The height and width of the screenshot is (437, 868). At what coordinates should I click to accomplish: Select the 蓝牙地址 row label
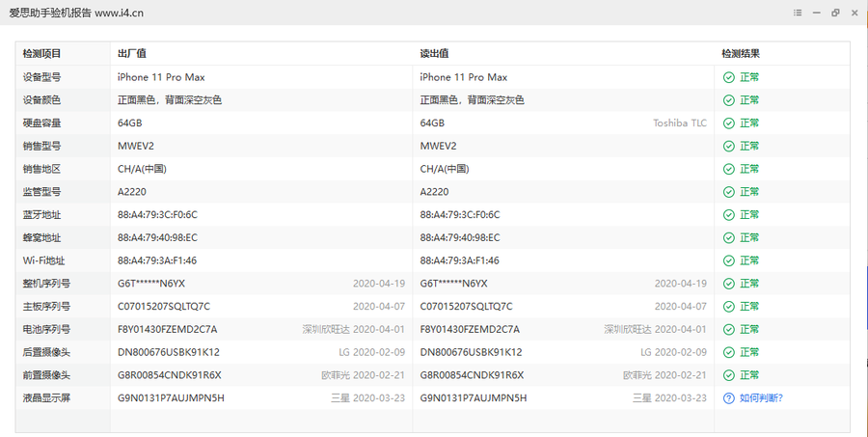pyautogui.click(x=41, y=215)
